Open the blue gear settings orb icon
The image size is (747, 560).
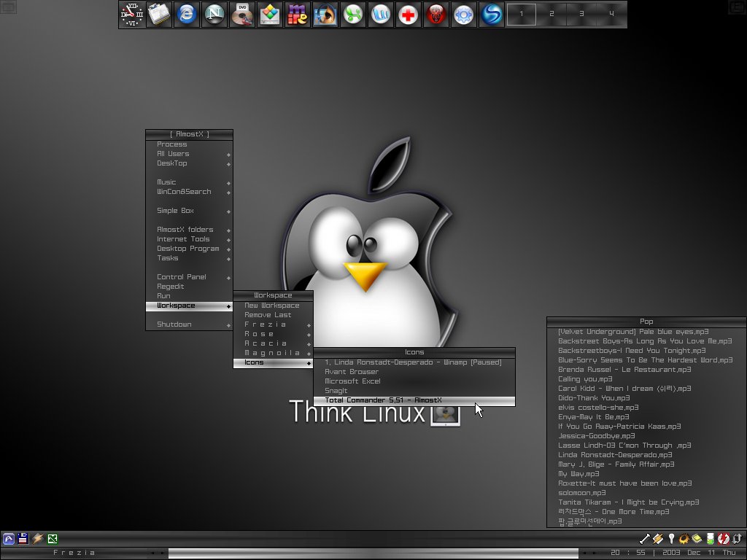pyautogui.click(x=463, y=15)
